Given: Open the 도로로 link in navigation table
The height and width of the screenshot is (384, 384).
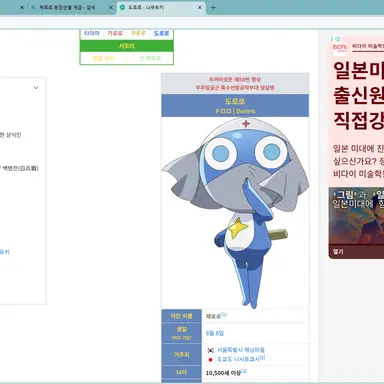Looking at the screenshot, I should coord(162,33).
